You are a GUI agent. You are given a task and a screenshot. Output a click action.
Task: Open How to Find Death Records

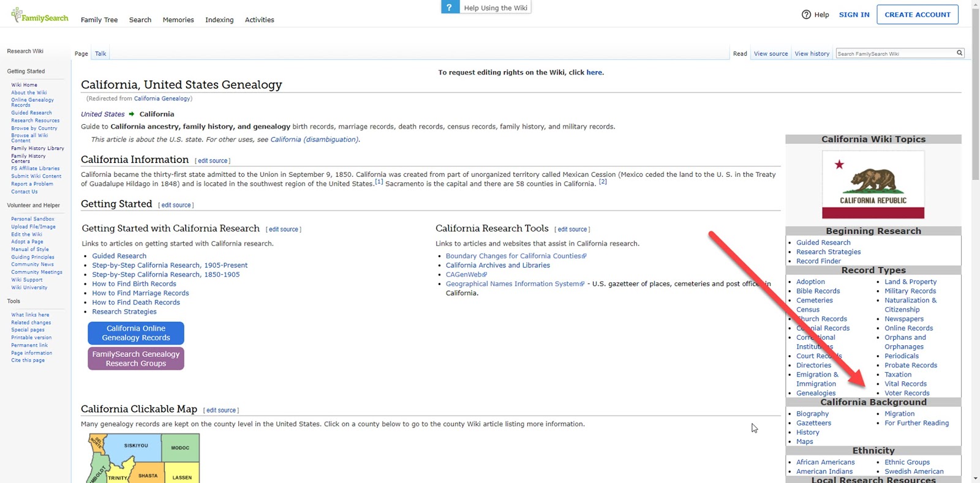coord(136,302)
